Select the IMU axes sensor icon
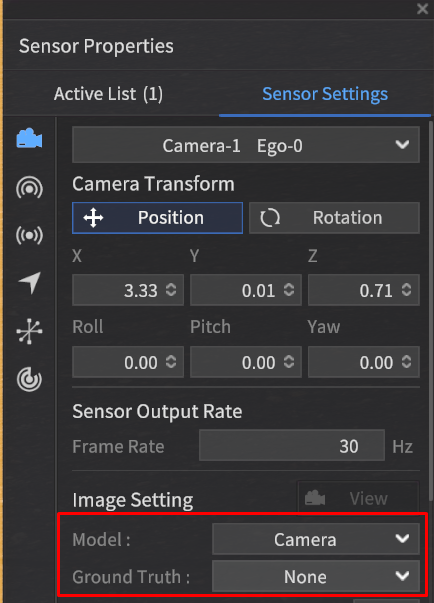Viewport: 434px width, 603px height. click(29, 331)
